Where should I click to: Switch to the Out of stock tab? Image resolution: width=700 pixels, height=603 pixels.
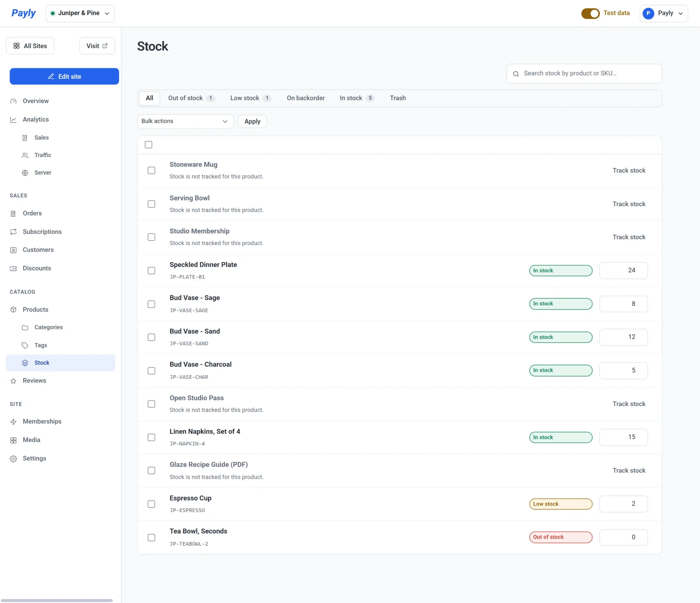pyautogui.click(x=192, y=98)
